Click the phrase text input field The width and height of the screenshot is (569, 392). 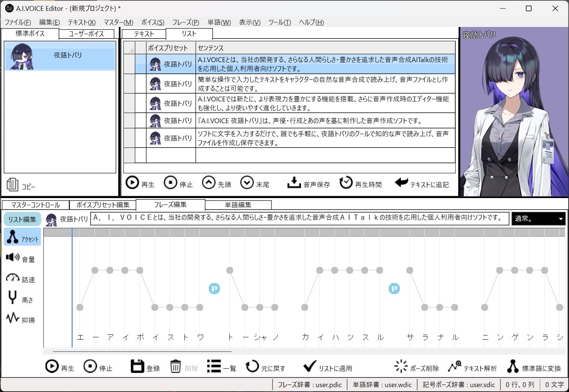(x=299, y=219)
